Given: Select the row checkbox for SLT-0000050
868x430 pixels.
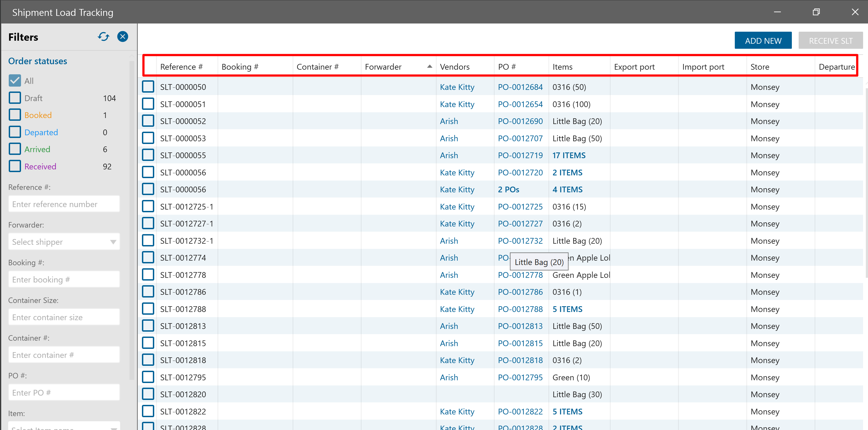Looking at the screenshot, I should [x=148, y=87].
